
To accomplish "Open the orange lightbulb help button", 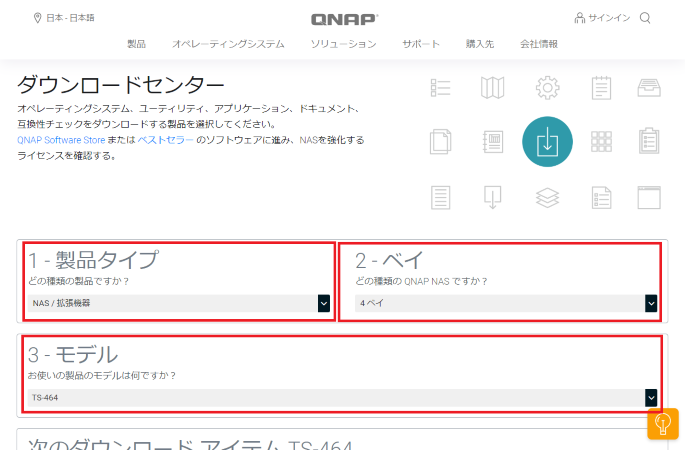I will coord(663,423).
